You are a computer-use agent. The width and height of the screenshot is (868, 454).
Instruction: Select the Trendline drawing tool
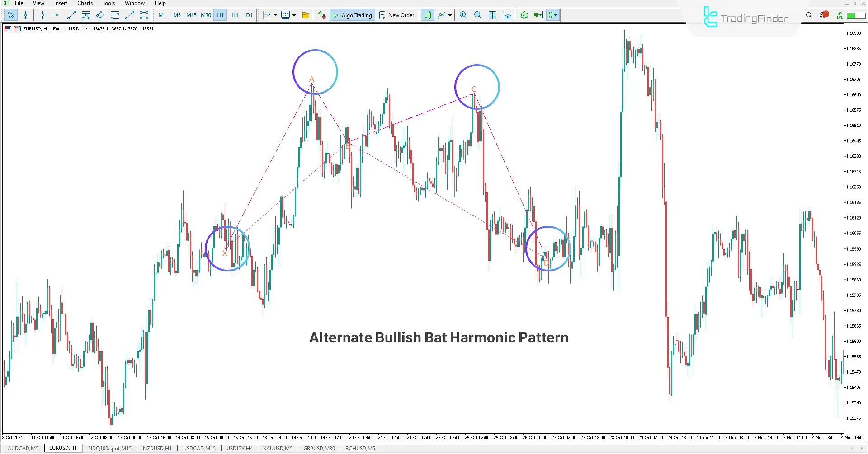tap(71, 15)
